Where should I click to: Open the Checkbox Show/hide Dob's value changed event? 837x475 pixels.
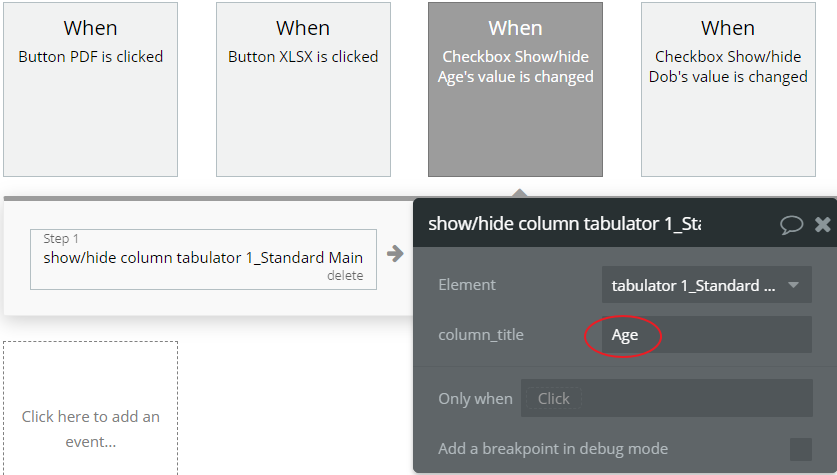(727, 90)
